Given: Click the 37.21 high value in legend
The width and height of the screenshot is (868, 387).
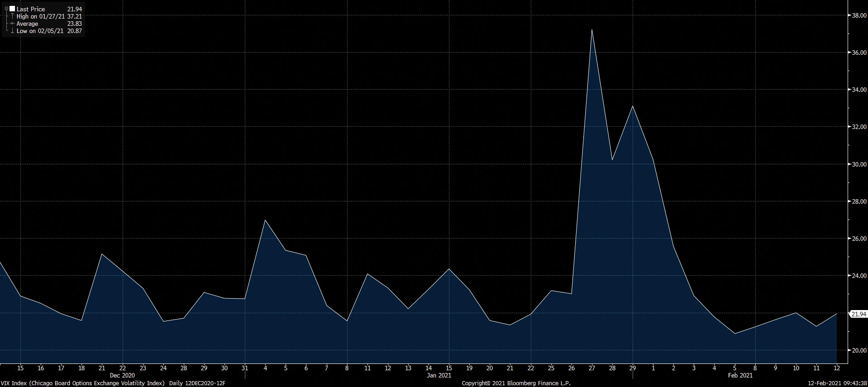Looking at the screenshot, I should click(75, 16).
